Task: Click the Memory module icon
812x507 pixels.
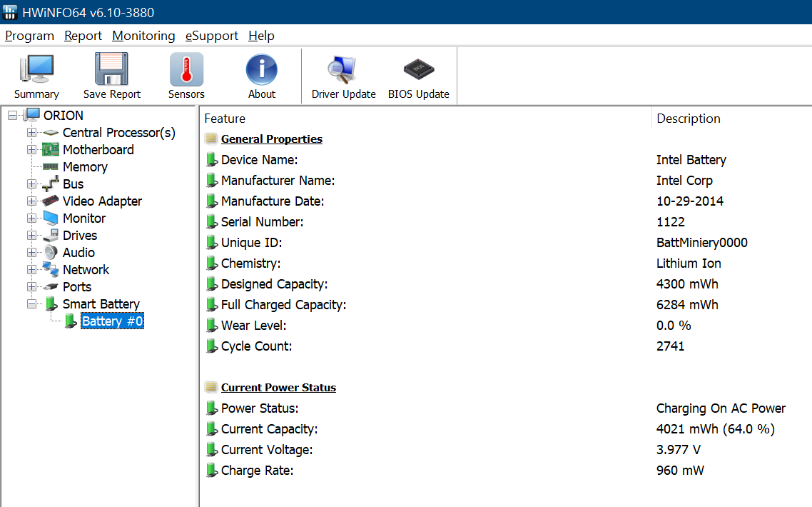Action: (x=50, y=167)
